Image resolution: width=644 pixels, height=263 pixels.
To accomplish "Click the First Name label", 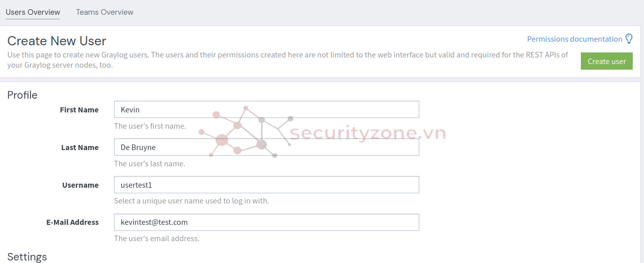I will [79, 110].
